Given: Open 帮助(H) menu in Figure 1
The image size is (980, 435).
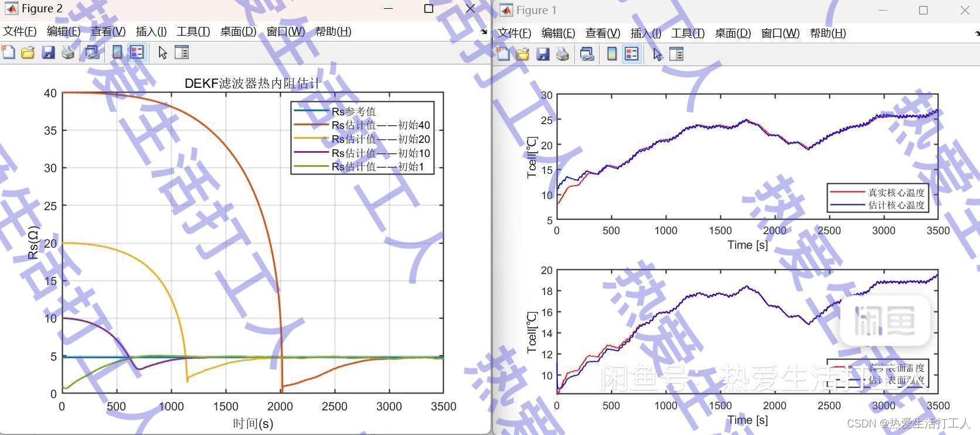Looking at the screenshot, I should coord(828,33).
